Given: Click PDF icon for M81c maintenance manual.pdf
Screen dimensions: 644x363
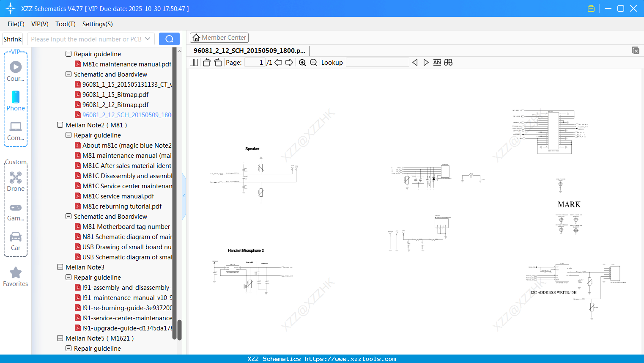Looking at the screenshot, I should coord(78,64).
